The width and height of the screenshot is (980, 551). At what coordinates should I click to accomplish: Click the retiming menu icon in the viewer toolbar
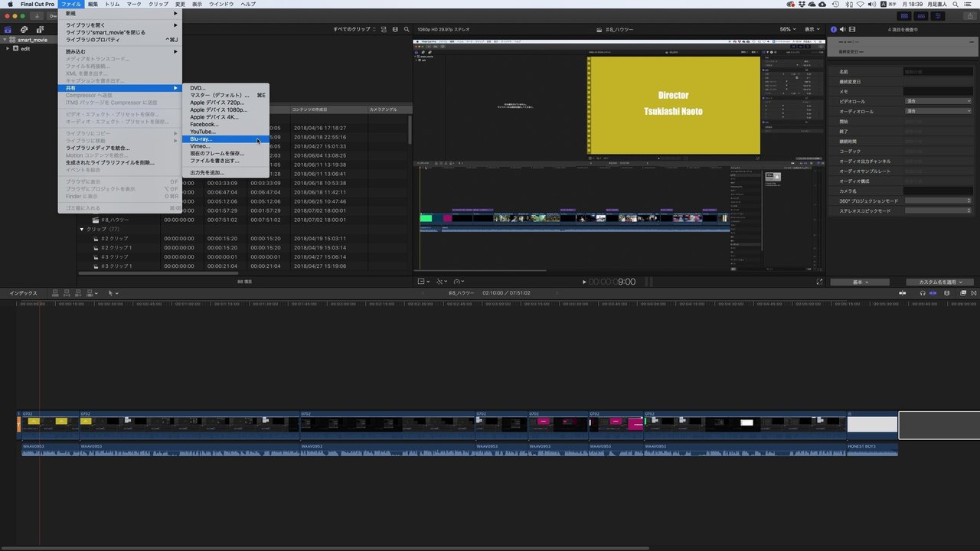(x=458, y=282)
